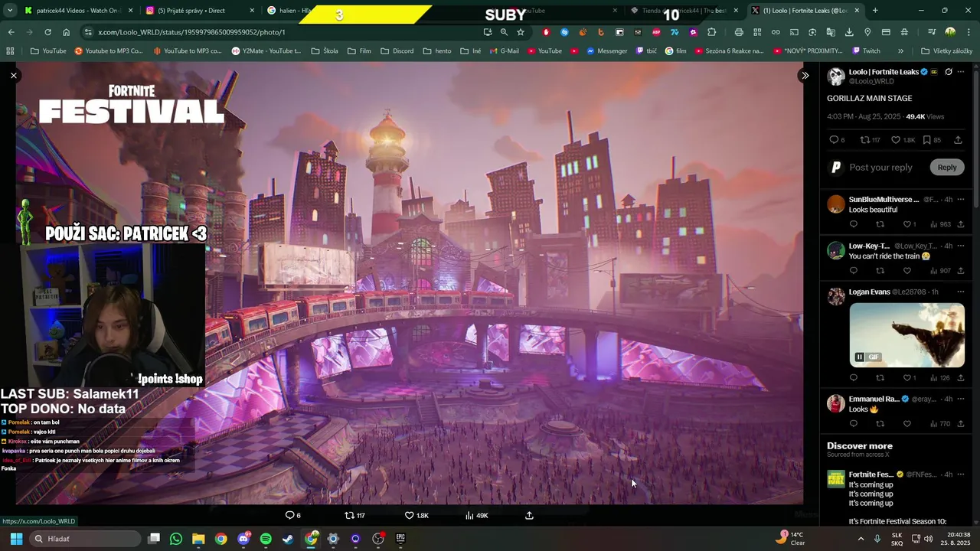Open the G-Mail bookmark
The height and width of the screenshot is (551, 980).
(503, 51)
